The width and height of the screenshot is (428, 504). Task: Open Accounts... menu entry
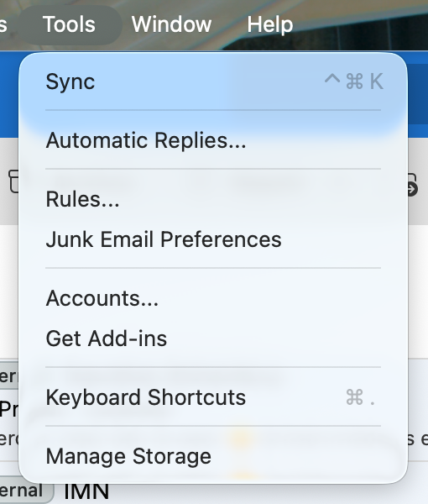pos(213,298)
